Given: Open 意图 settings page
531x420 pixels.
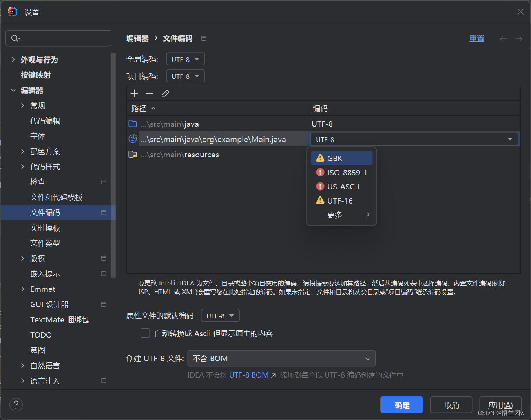Looking at the screenshot, I should point(38,350).
